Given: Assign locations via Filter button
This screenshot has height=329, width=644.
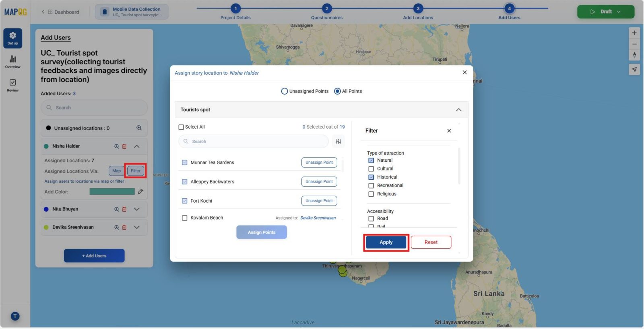Looking at the screenshot, I should point(136,171).
